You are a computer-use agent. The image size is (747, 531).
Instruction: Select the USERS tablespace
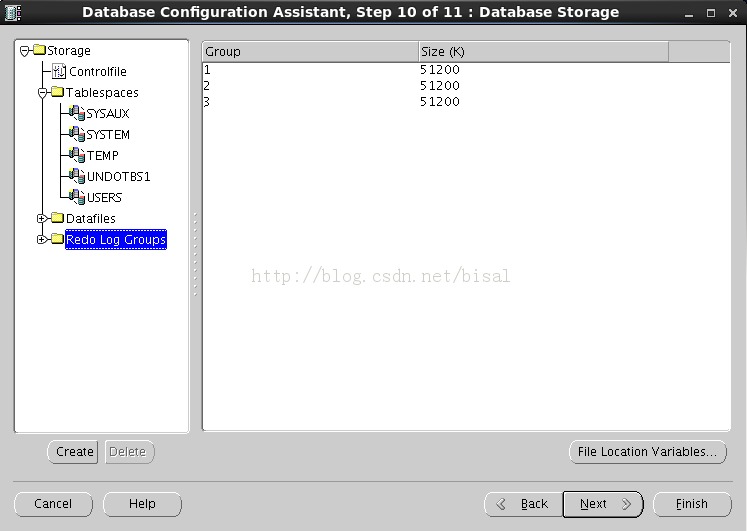(x=104, y=198)
